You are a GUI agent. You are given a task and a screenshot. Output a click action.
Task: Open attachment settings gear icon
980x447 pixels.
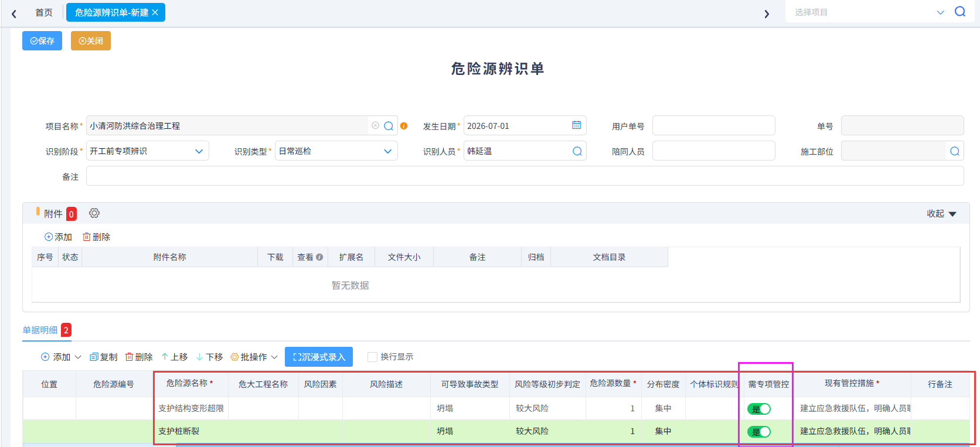pyautogui.click(x=94, y=213)
